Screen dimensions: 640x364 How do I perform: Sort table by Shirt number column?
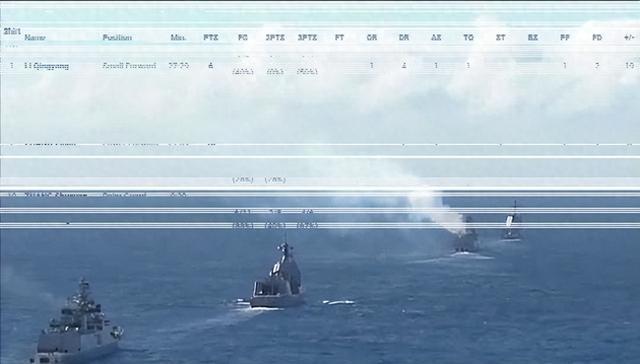11,31
